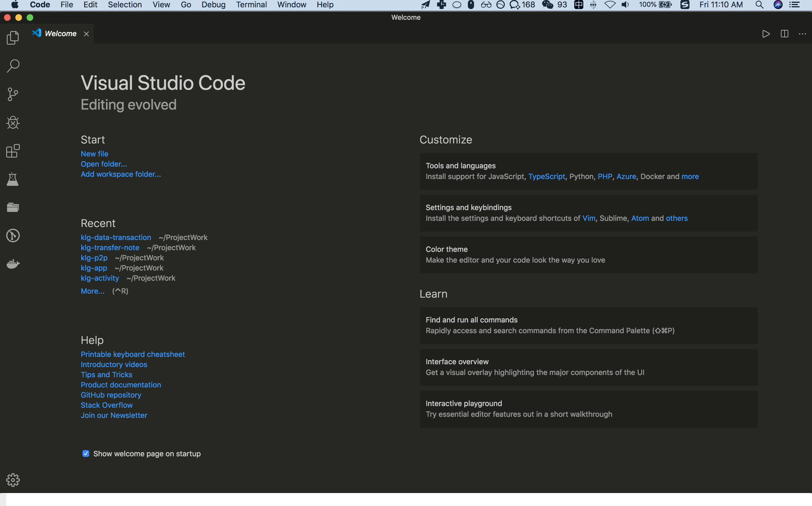This screenshot has width=812, height=506.
Task: Open Spotlight search magnifier in menu bar
Action: 759,5
